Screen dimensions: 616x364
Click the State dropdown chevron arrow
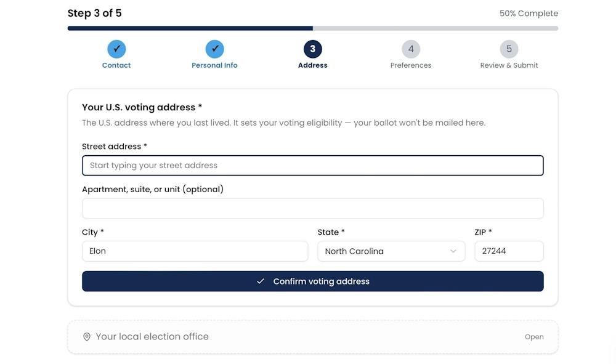pyautogui.click(x=453, y=251)
